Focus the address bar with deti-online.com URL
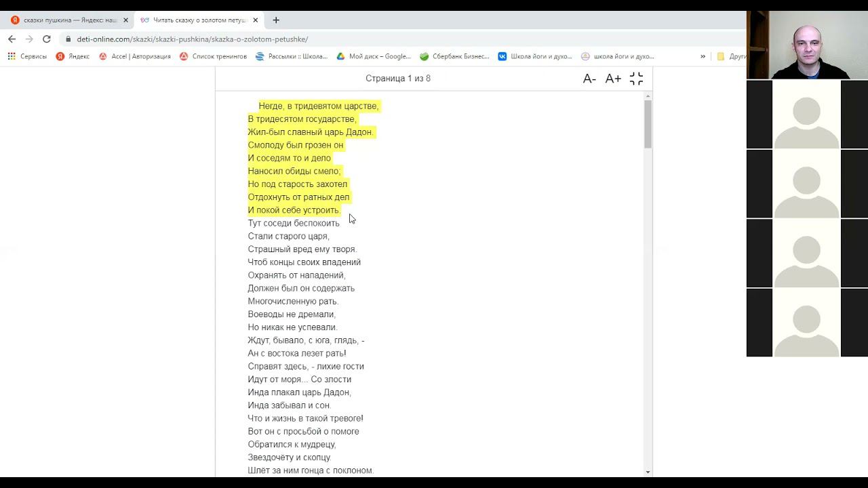The image size is (868, 488). (x=400, y=39)
